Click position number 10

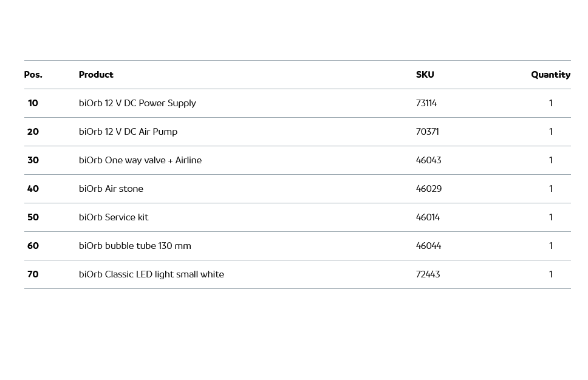coord(33,103)
